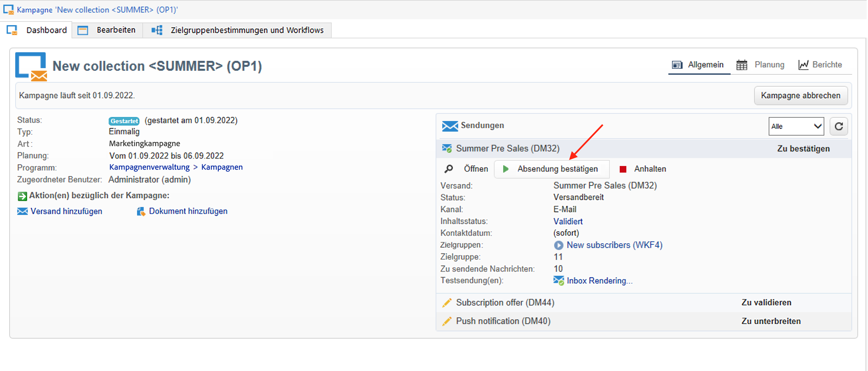This screenshot has width=868, height=371.
Task: Open the Alle filter dropdown in Sendungen
Action: [796, 126]
